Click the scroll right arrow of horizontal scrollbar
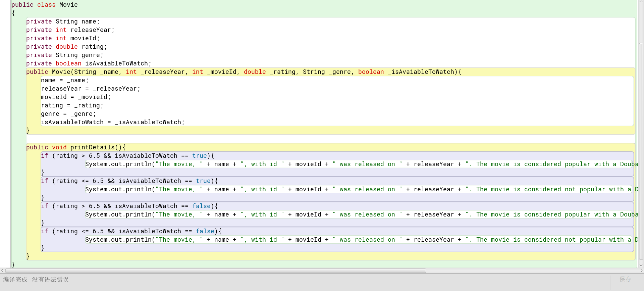Screen dimensions: 644x291 641,271
